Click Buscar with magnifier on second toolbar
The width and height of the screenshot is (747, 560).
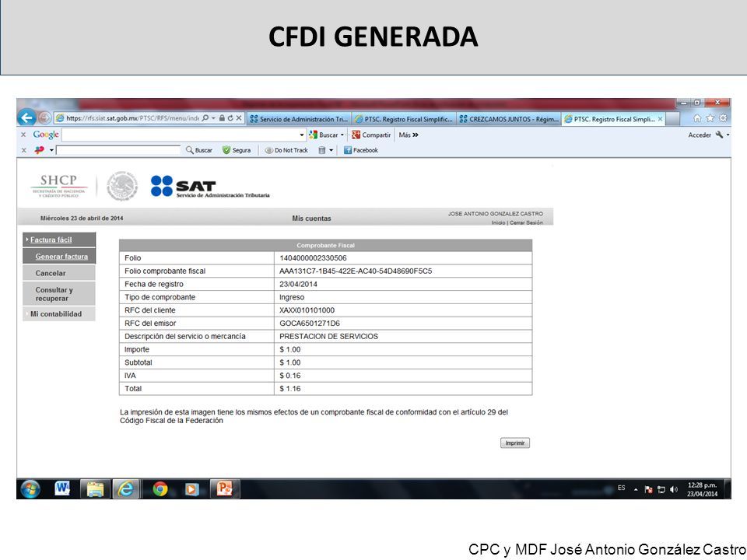tap(199, 150)
